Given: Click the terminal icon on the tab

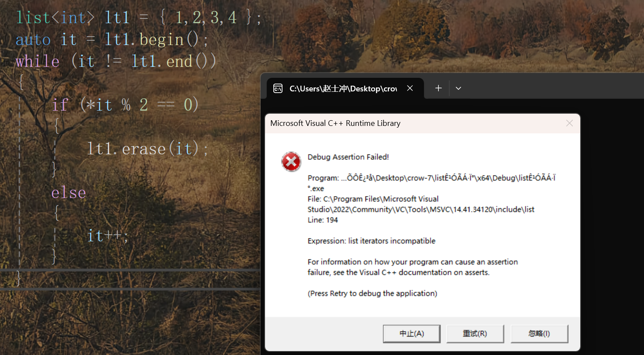Looking at the screenshot, I should [278, 88].
